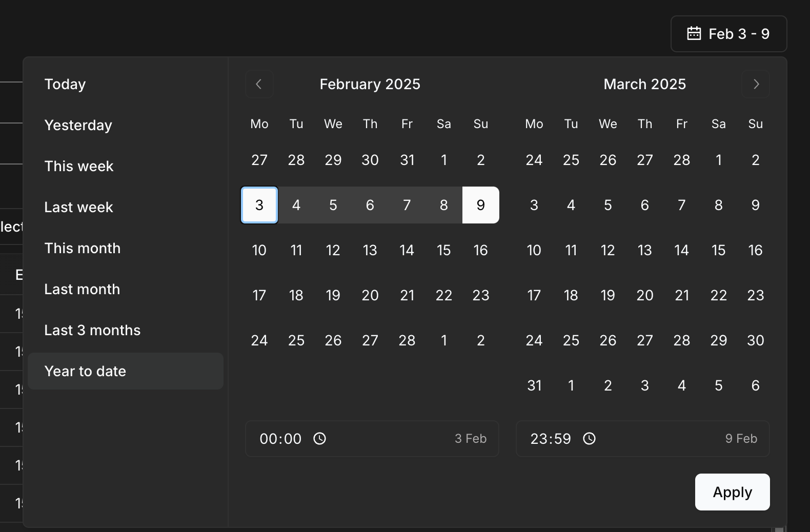Pick February 14 in the calendar
Image resolution: width=810 pixels, height=532 pixels.
407,250
